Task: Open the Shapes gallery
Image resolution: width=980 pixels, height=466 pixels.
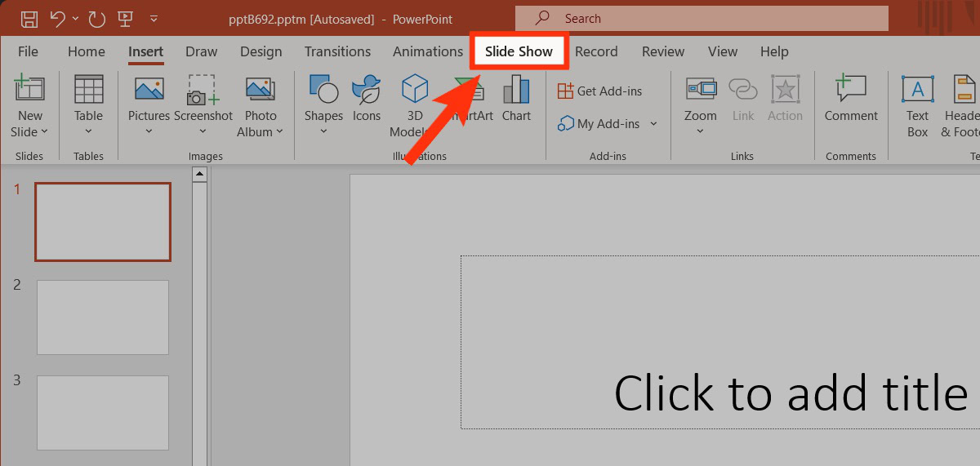Action: point(324,105)
